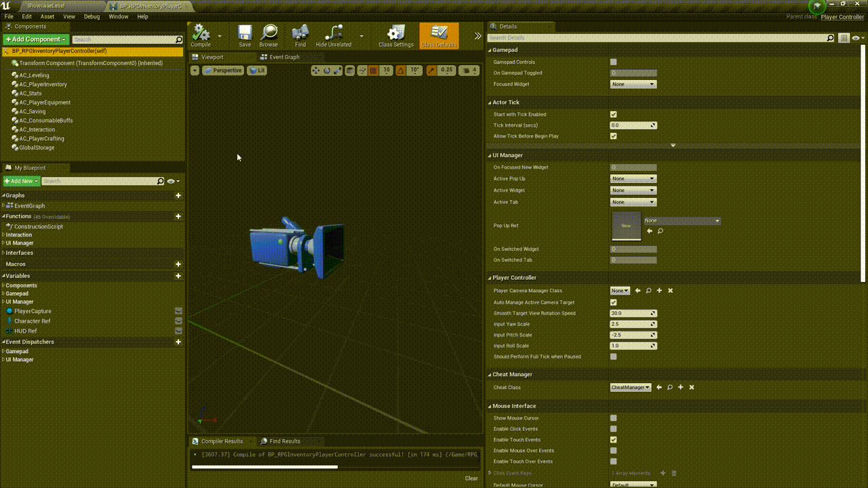This screenshot has width=868, height=488.
Task: Create new Player Camera Manager Class plus icon
Action: click(x=659, y=291)
